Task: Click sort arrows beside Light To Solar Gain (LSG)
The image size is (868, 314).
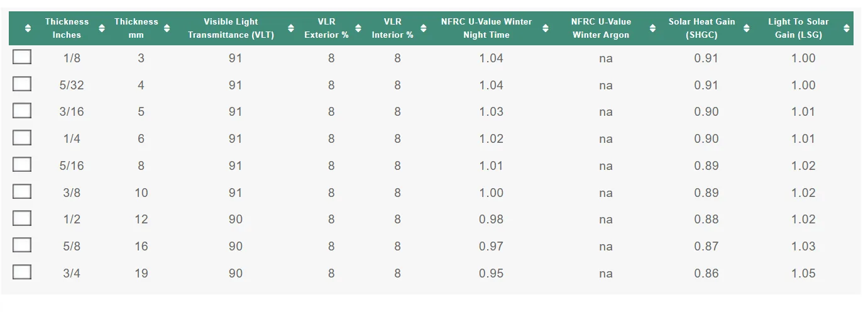Action: (846, 28)
